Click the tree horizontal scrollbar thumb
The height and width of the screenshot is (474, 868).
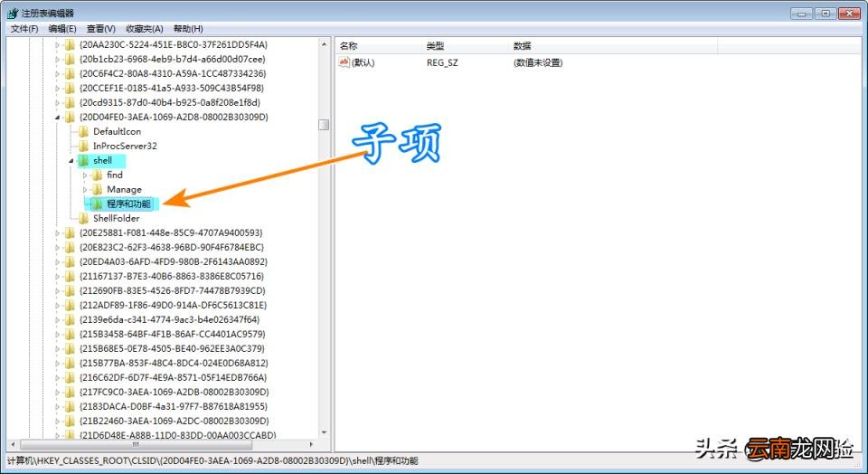137,445
